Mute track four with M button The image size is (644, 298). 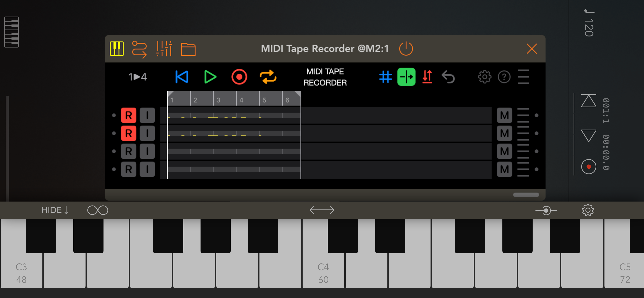pyautogui.click(x=504, y=169)
